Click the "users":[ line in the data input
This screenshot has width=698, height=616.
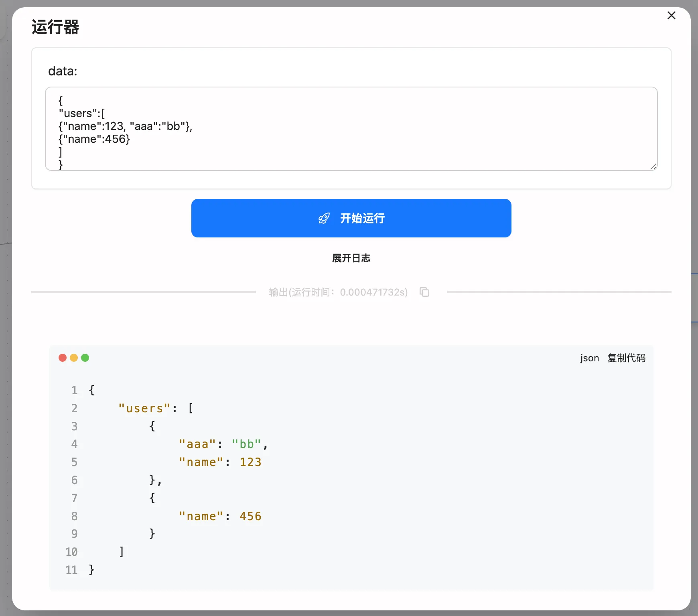[82, 113]
